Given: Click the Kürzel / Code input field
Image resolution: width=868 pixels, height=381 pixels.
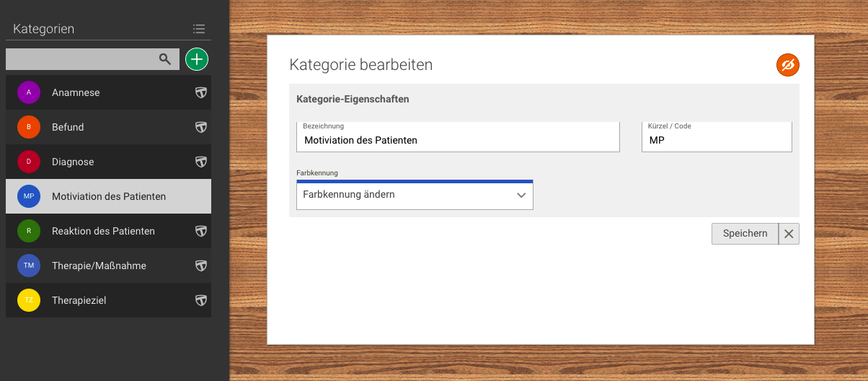Looking at the screenshot, I should tap(717, 137).
